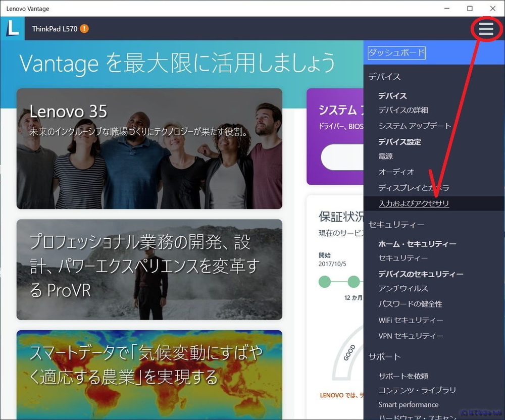Image resolution: width=505 pixels, height=420 pixels.
Task: Open システム アップデート menu entry
Action: click(x=415, y=126)
